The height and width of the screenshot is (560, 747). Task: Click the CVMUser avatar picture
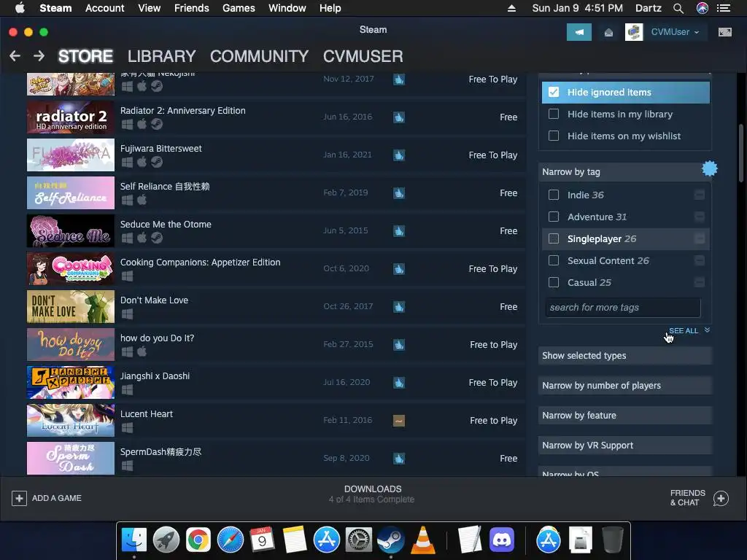point(634,32)
